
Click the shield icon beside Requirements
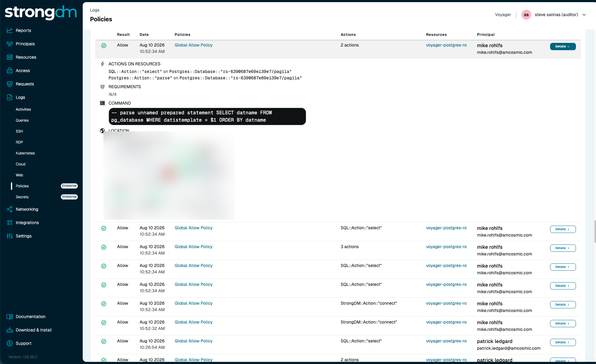[102, 87]
